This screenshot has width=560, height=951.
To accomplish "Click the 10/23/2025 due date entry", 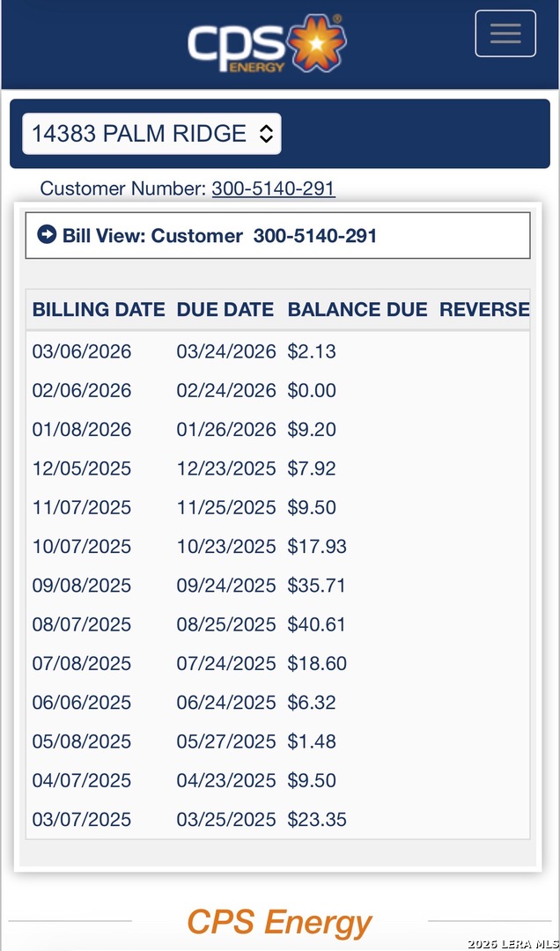I will coord(226,547).
